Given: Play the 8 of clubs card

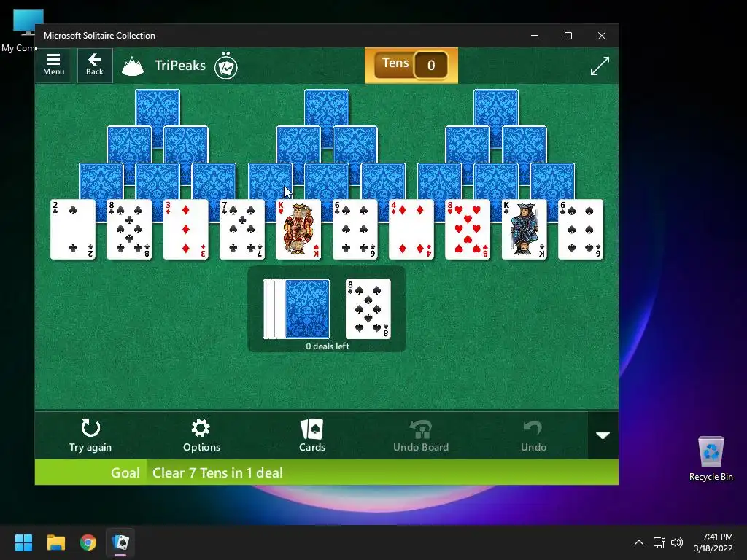Looking at the screenshot, I should click(129, 230).
